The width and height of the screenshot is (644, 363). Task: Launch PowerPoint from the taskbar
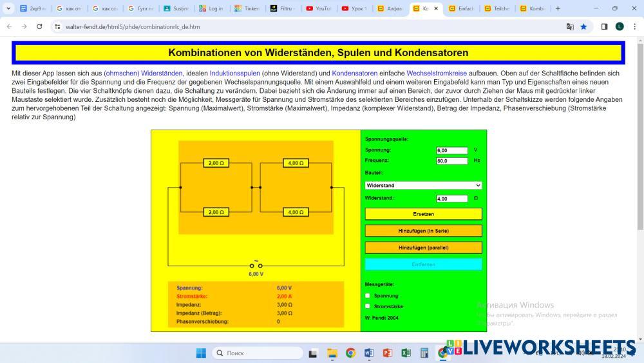point(387,353)
